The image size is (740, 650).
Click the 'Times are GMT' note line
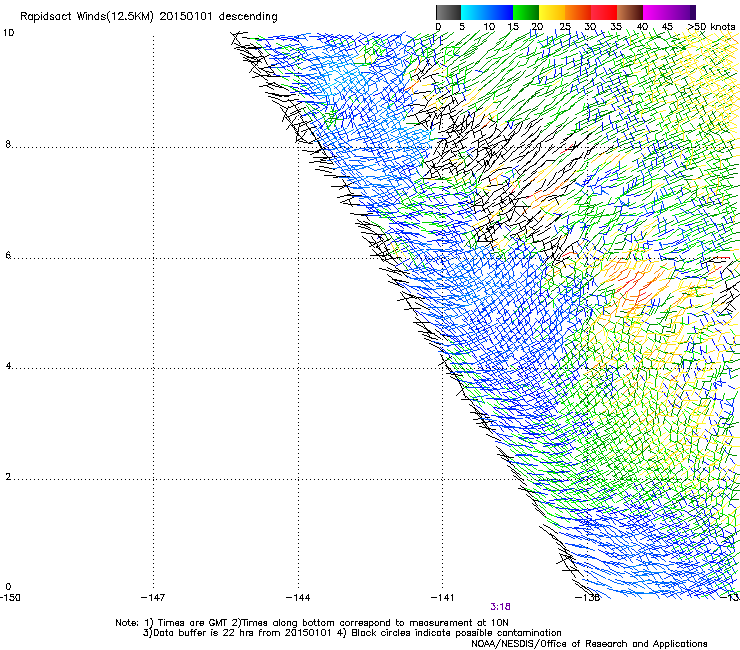[x=312, y=623]
